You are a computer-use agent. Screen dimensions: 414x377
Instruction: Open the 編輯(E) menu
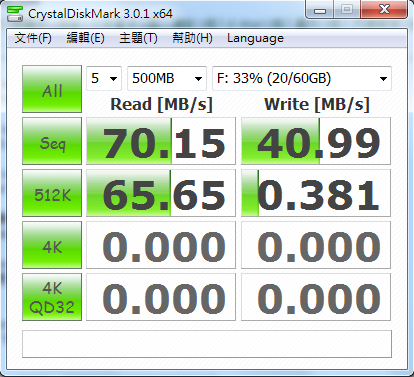(x=85, y=38)
